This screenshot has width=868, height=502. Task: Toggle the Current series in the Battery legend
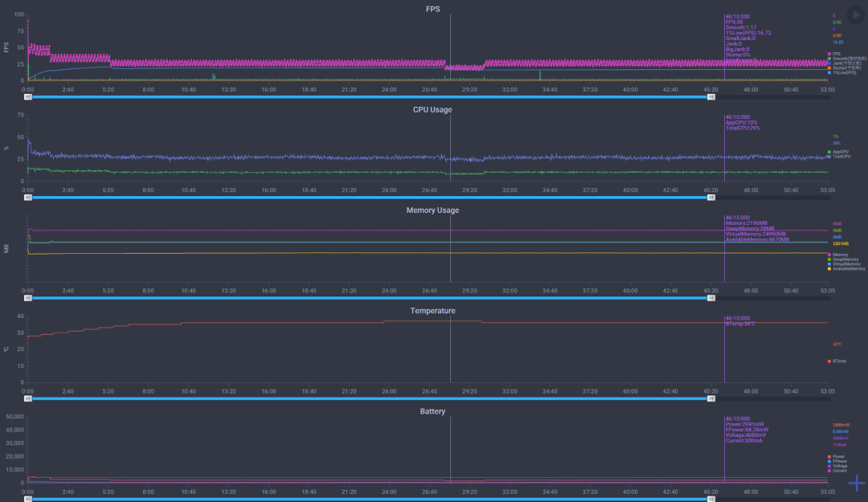pos(837,471)
